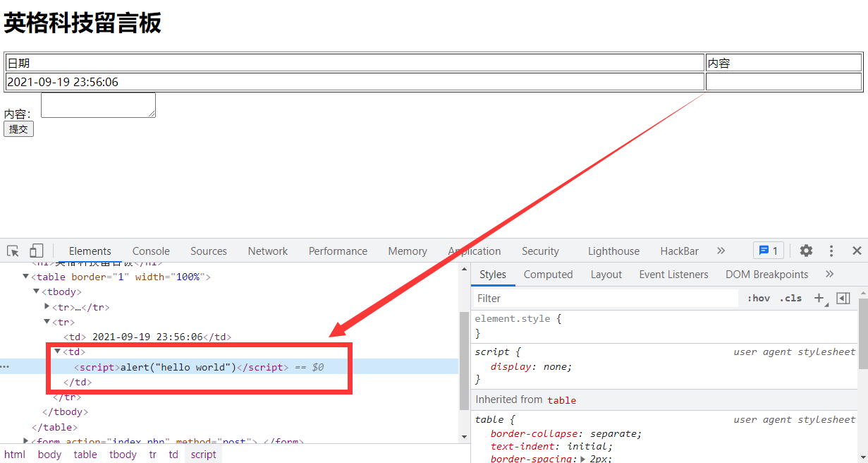Image resolution: width=868 pixels, height=463 pixels.
Task: Expand the border-spacing property triangle
Action: point(583,459)
